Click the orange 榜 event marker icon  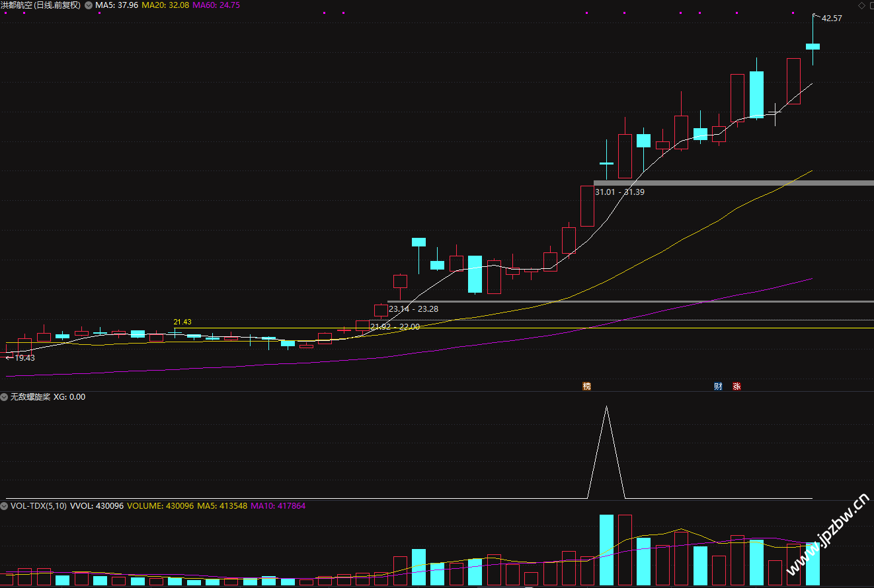click(x=586, y=386)
